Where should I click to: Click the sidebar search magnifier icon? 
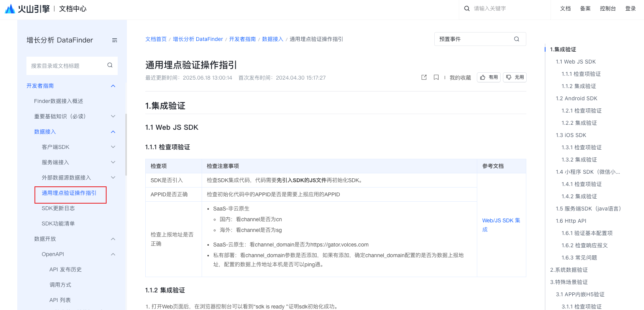click(110, 65)
